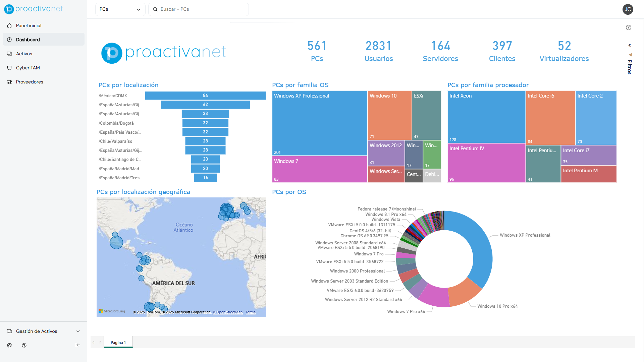Image resolution: width=644 pixels, height=362 pixels.
Task: Select the CyberITAM shield icon
Action: pyautogui.click(x=9, y=68)
